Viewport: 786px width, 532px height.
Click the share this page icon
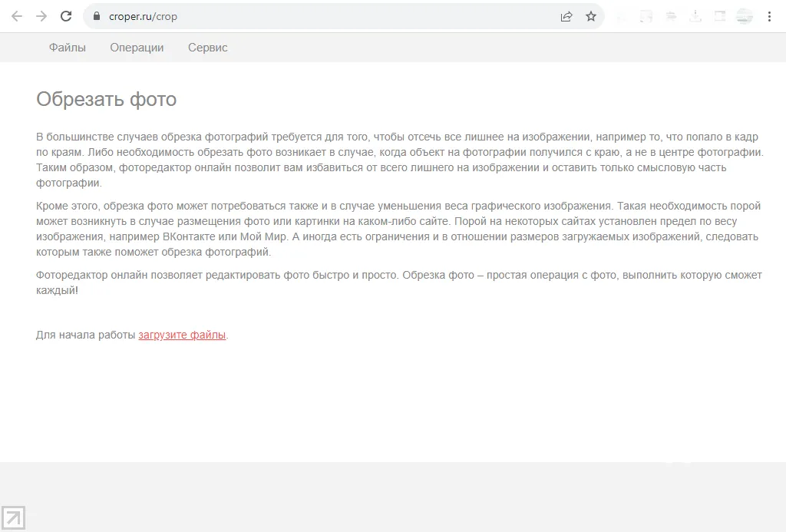coord(566,16)
